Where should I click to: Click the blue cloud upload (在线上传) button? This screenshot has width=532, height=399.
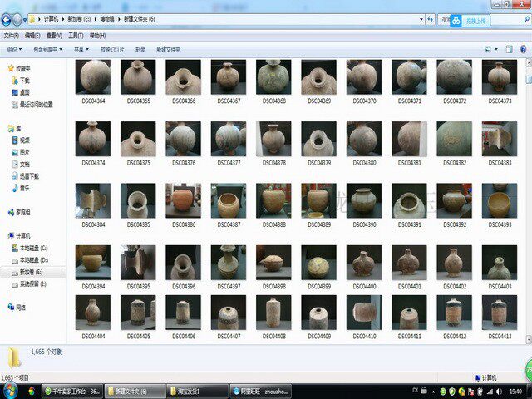click(x=472, y=20)
